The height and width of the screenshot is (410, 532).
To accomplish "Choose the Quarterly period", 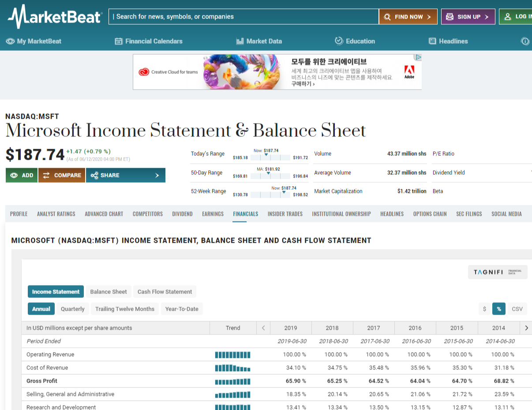I will point(73,309).
